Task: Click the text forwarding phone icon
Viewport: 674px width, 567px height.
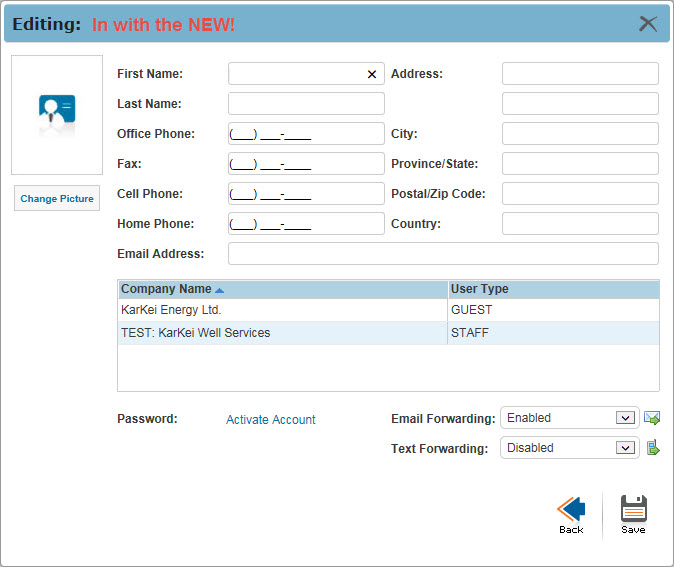Action: click(652, 448)
